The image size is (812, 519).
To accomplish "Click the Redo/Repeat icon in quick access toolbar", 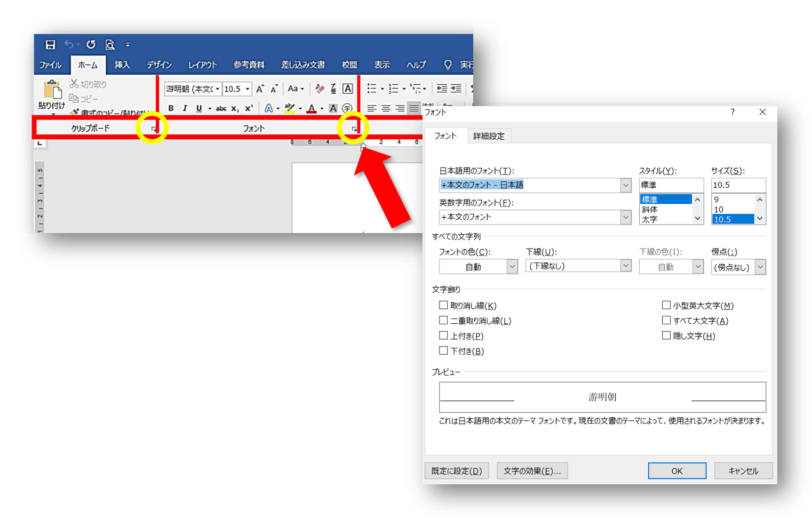I will click(x=91, y=44).
